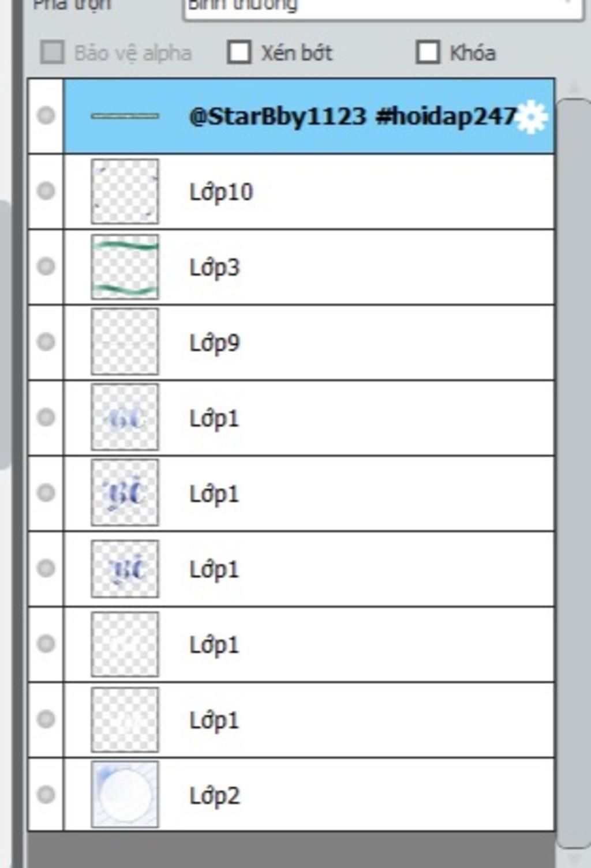591x868 pixels.
Task: Toggle visibility of @StarBby1123 #hoidap247 layer
Action: coord(46,115)
